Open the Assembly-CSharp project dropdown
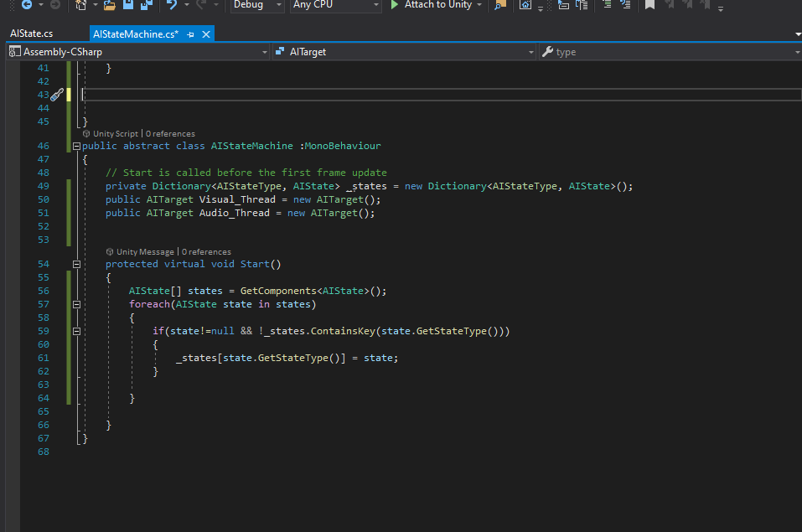Screen dimensions: 802x532 (x=138, y=52)
